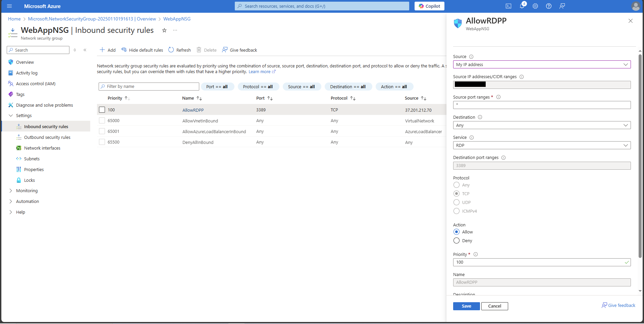Open the Action == all filter
Viewport: 644px width, 324px height.
pyautogui.click(x=394, y=87)
